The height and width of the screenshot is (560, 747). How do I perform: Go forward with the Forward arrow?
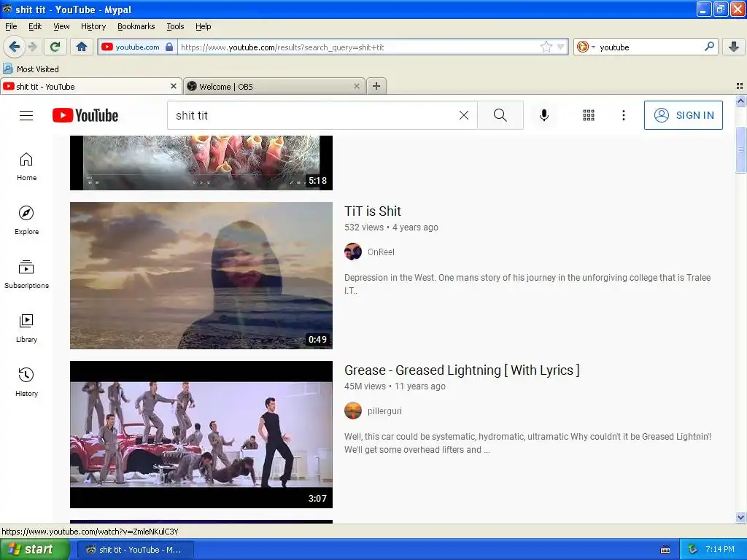point(32,47)
